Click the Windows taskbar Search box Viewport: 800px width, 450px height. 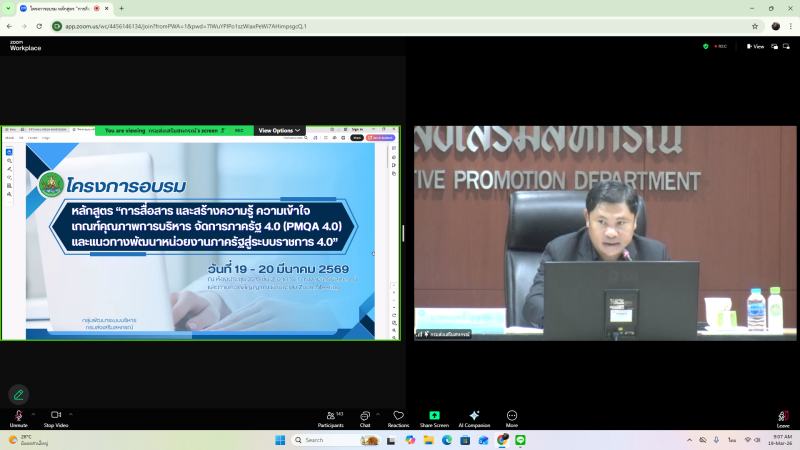[325, 440]
